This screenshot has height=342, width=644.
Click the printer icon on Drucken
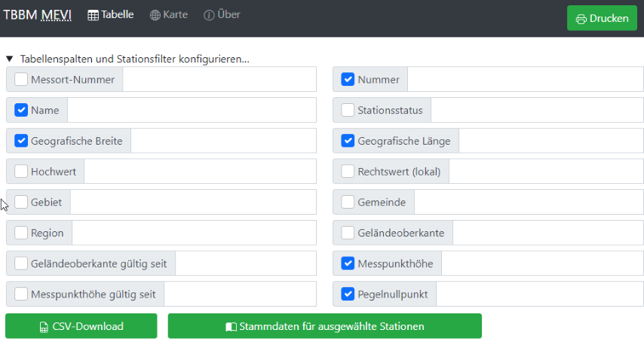pyautogui.click(x=581, y=19)
